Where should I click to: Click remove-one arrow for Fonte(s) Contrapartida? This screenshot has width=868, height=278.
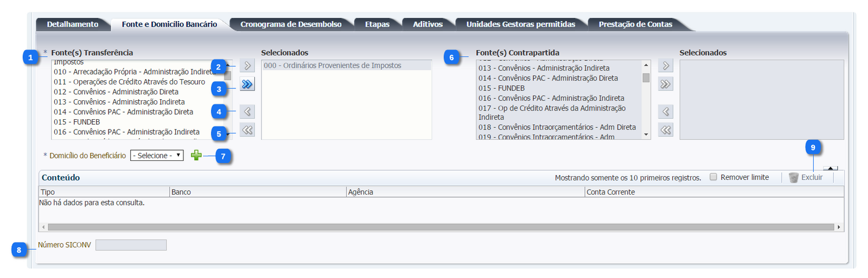666,112
